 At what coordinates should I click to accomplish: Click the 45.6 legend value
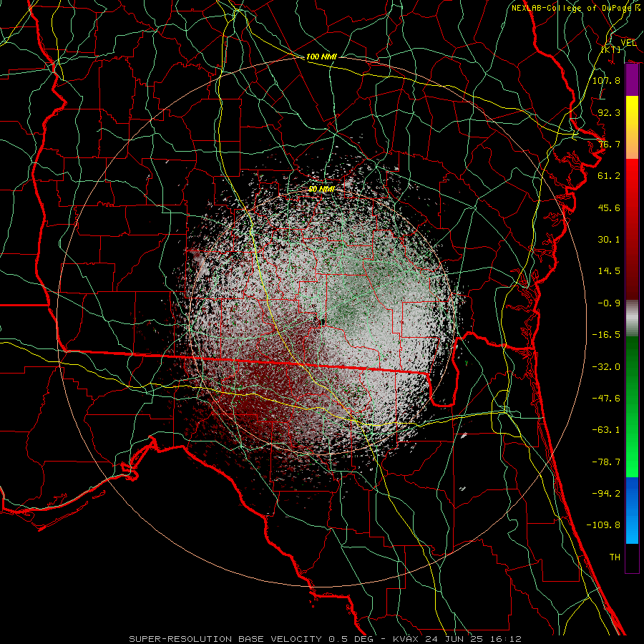(609, 208)
